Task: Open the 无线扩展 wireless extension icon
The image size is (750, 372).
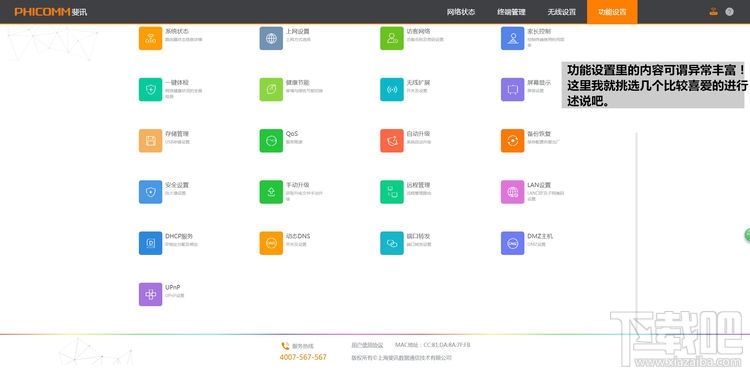Action: click(x=392, y=89)
